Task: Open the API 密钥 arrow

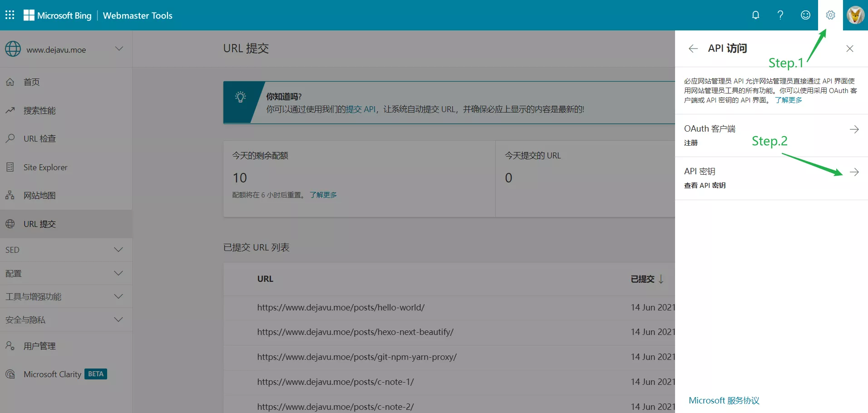Action: 854,172
